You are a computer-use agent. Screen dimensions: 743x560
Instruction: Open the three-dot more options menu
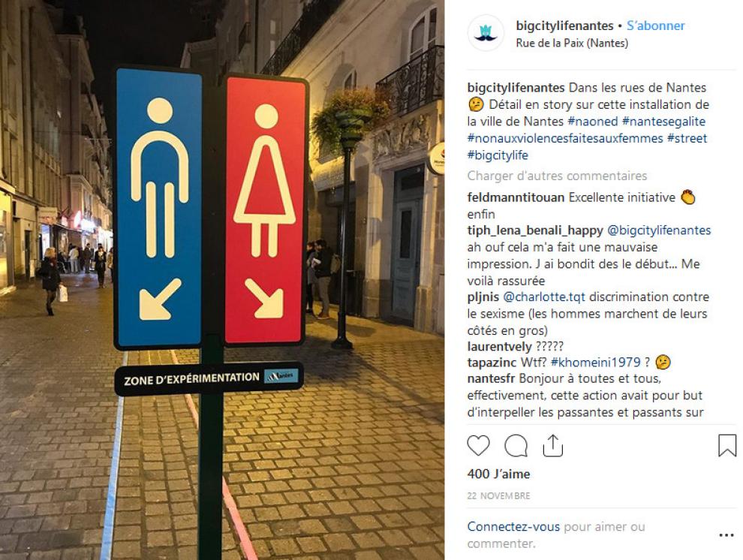pyautogui.click(x=726, y=535)
